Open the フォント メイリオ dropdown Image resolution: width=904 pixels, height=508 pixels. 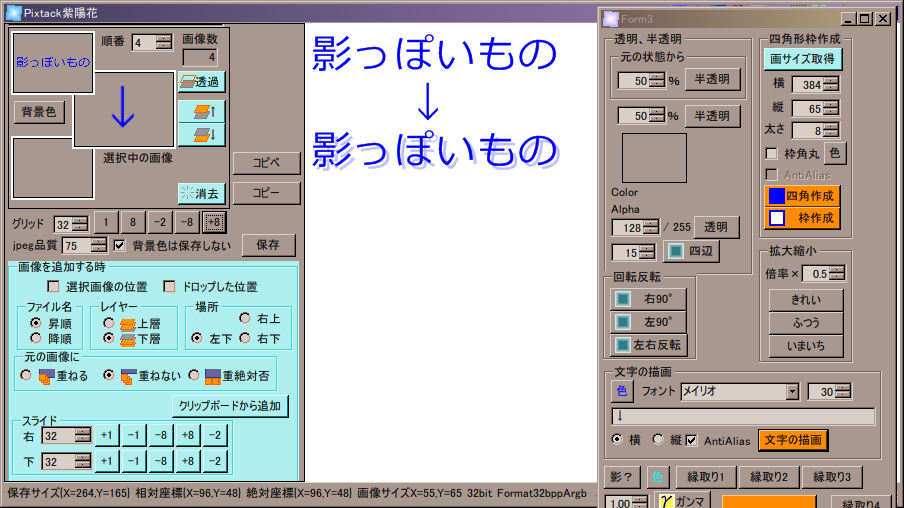coord(793,392)
